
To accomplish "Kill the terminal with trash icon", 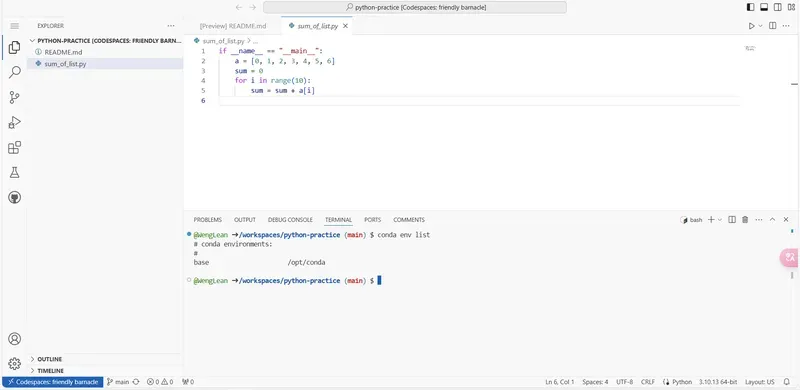I will [745, 220].
